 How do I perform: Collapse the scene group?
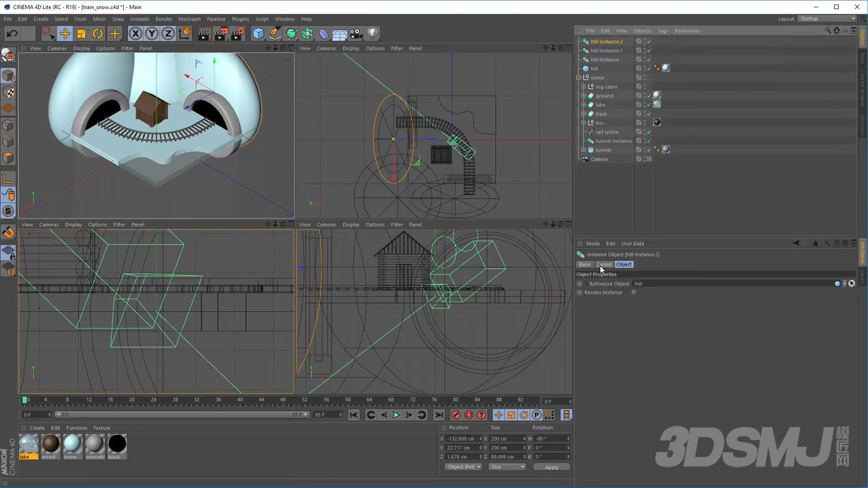pos(578,78)
